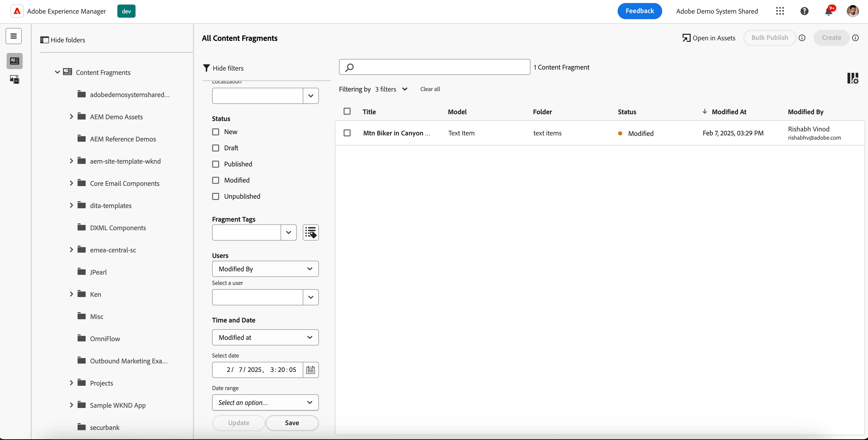Expand the 3 filters dropdown
Image resolution: width=868 pixels, height=440 pixels.
click(391, 89)
